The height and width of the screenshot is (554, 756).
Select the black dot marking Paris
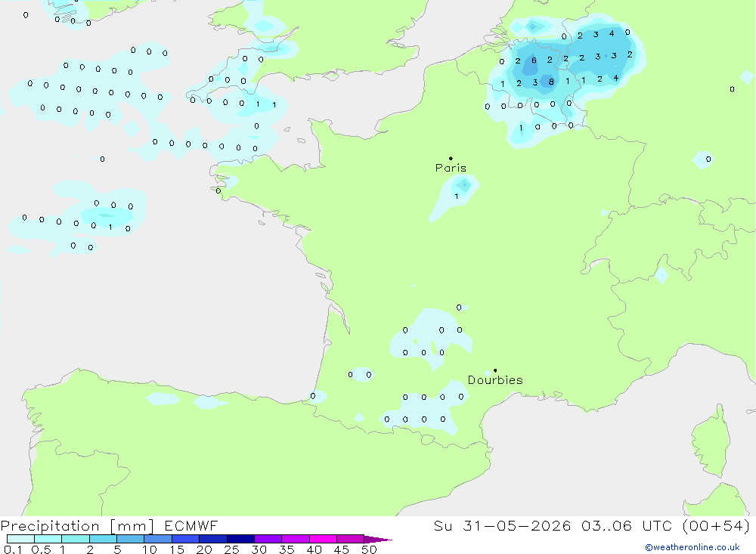tap(451, 158)
